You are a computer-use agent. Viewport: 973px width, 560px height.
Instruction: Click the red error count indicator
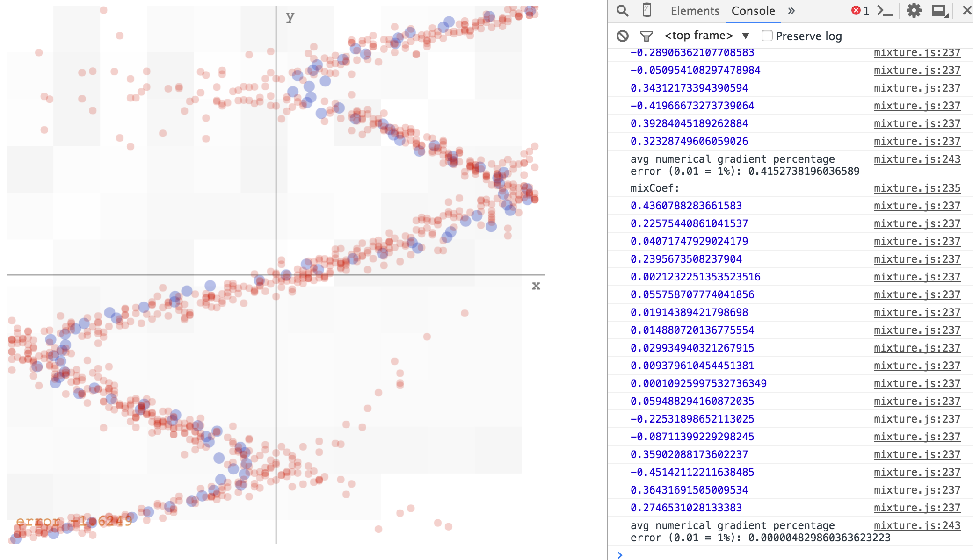(860, 10)
